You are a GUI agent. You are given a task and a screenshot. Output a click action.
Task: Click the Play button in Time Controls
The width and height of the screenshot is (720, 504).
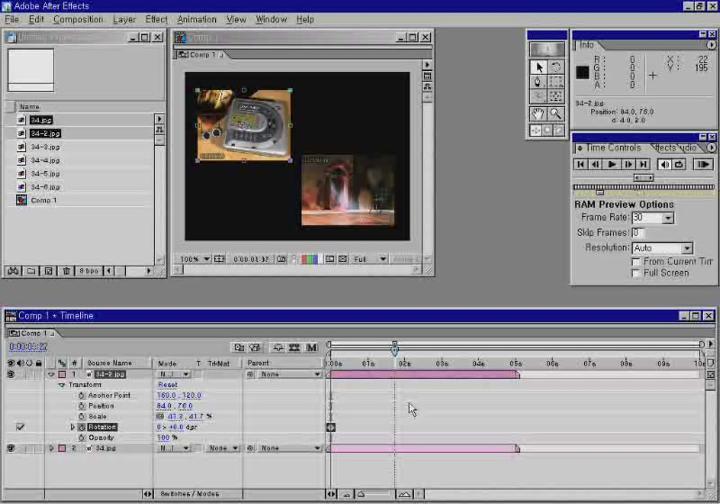click(612, 164)
